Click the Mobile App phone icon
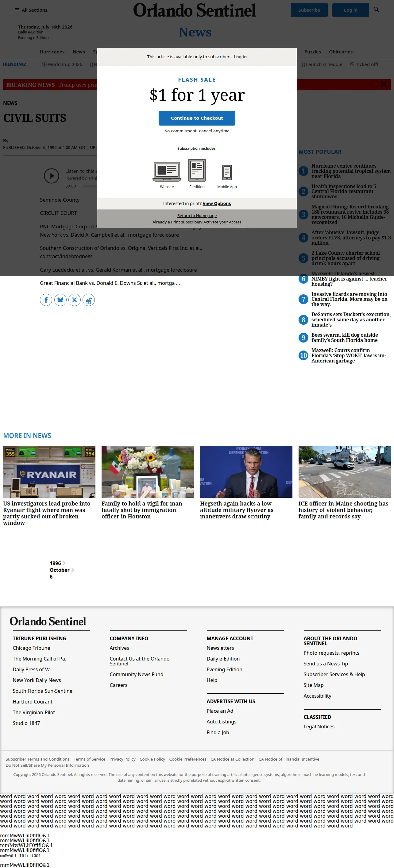Screen dimensions: 394x868 [227, 172]
